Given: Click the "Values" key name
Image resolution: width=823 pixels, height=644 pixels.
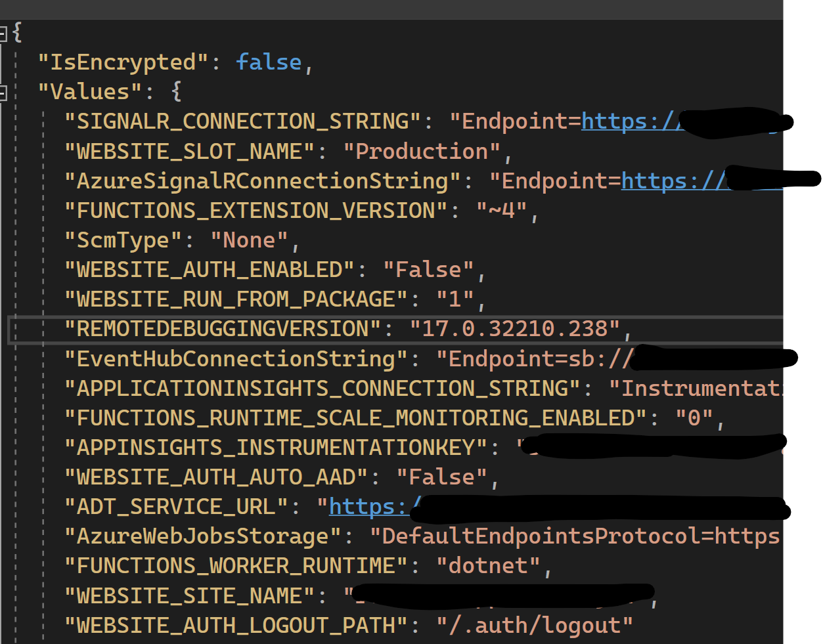Looking at the screenshot, I should [89, 92].
